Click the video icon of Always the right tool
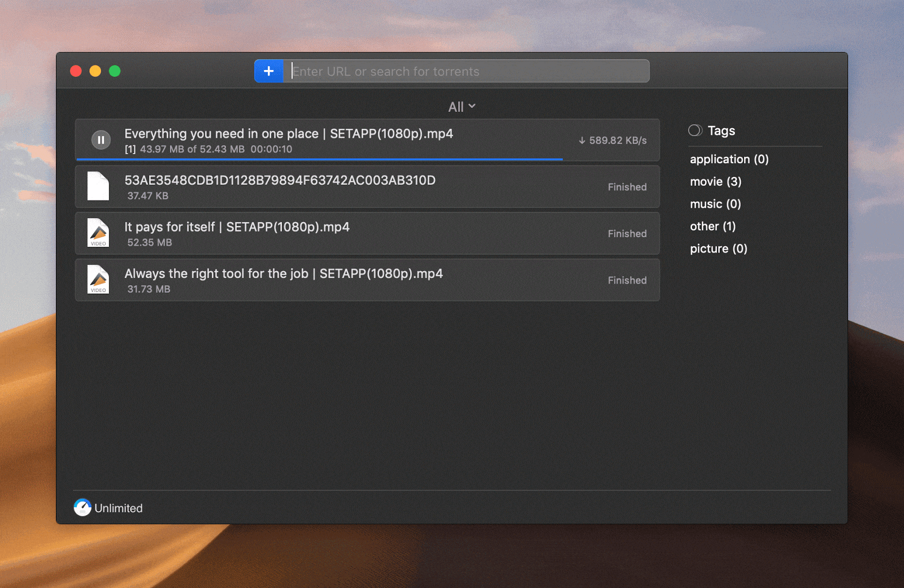Image resolution: width=904 pixels, height=588 pixels. pyautogui.click(x=98, y=279)
